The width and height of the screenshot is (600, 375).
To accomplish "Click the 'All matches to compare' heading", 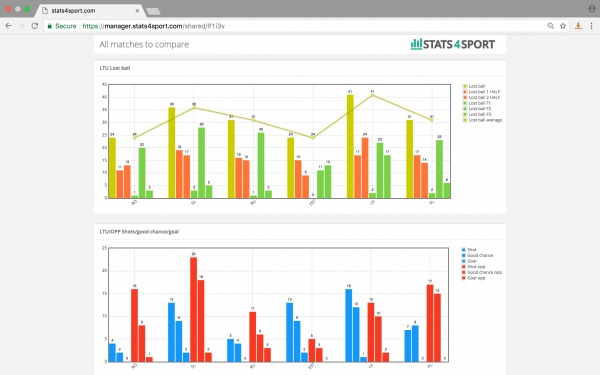I will [x=144, y=44].
